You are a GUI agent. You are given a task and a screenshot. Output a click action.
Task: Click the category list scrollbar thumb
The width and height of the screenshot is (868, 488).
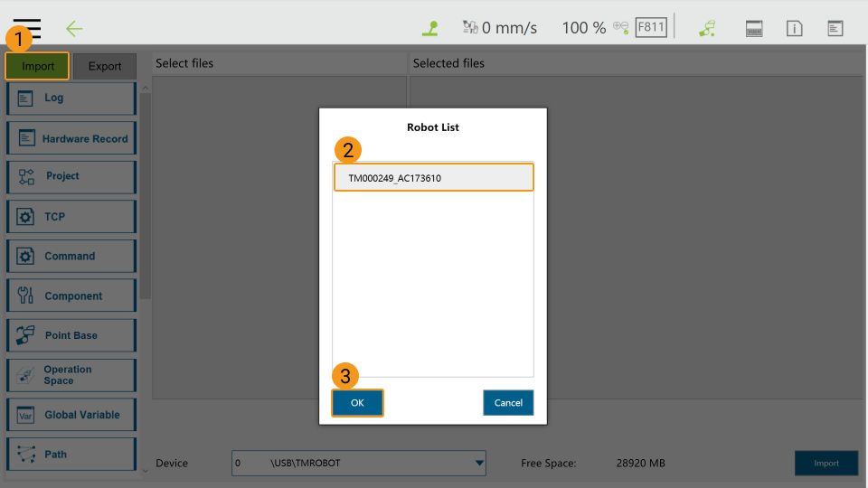click(145, 196)
